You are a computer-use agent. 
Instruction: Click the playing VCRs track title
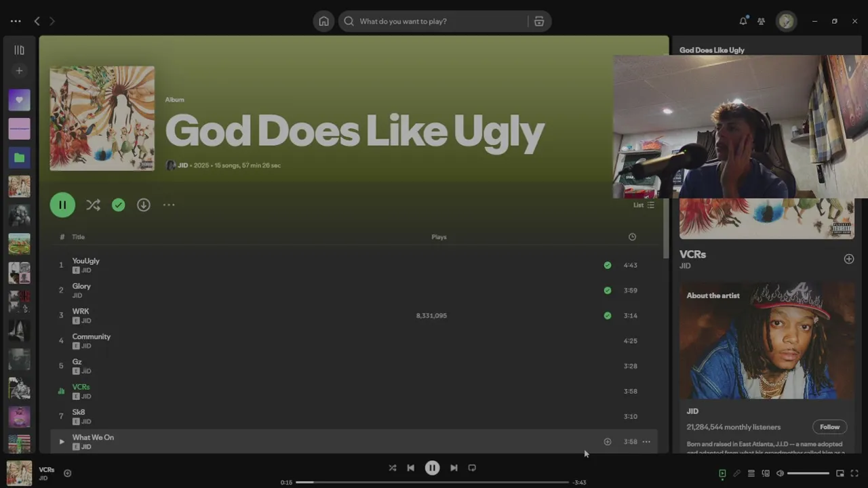click(81, 387)
